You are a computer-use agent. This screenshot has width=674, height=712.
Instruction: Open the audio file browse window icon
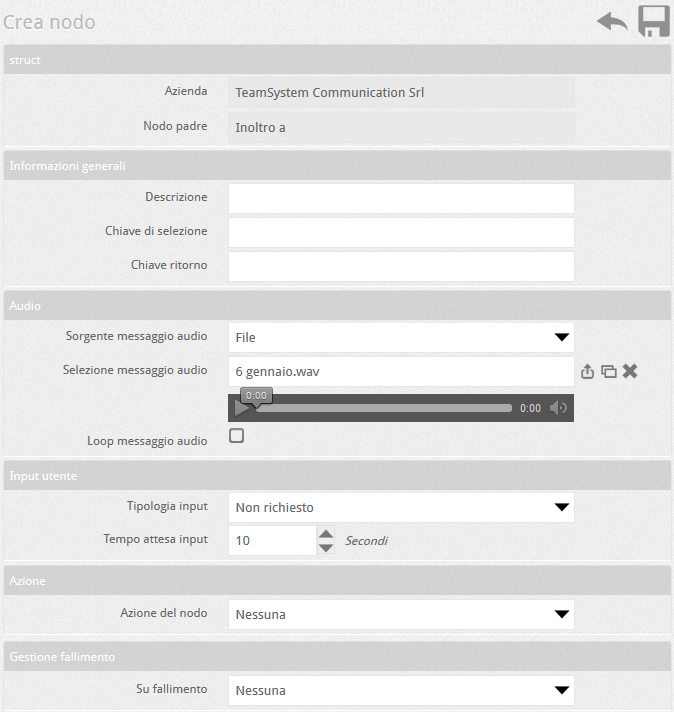608,371
